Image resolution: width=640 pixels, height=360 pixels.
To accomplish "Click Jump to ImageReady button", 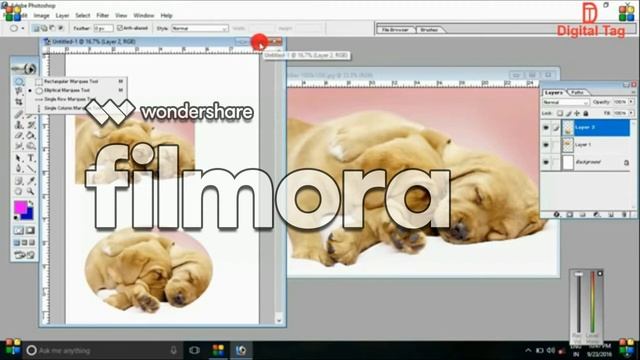I will tap(24, 256).
